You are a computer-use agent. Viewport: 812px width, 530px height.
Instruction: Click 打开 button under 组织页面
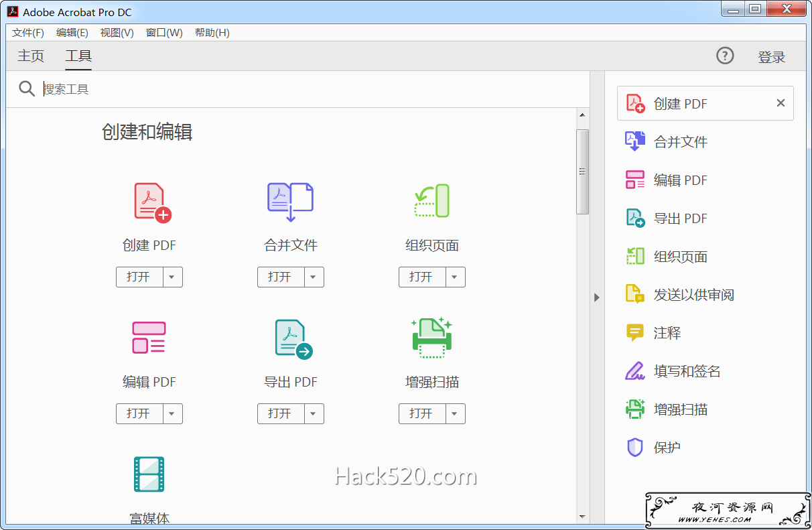422,277
